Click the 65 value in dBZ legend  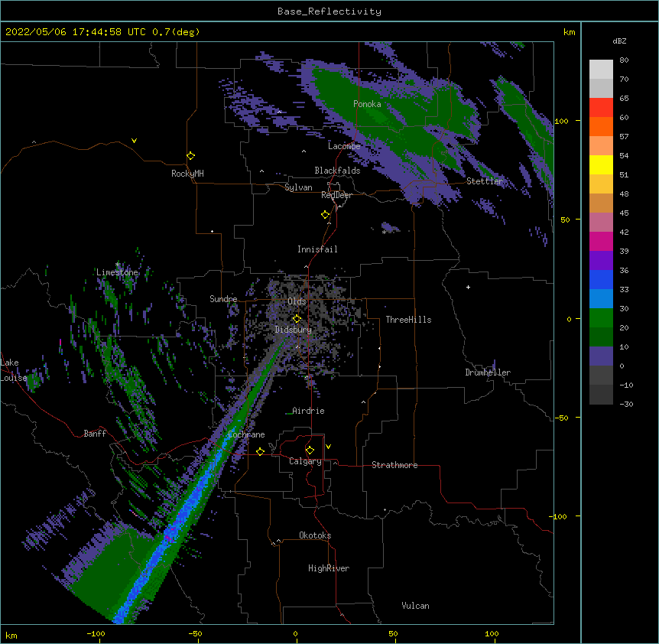pos(624,99)
